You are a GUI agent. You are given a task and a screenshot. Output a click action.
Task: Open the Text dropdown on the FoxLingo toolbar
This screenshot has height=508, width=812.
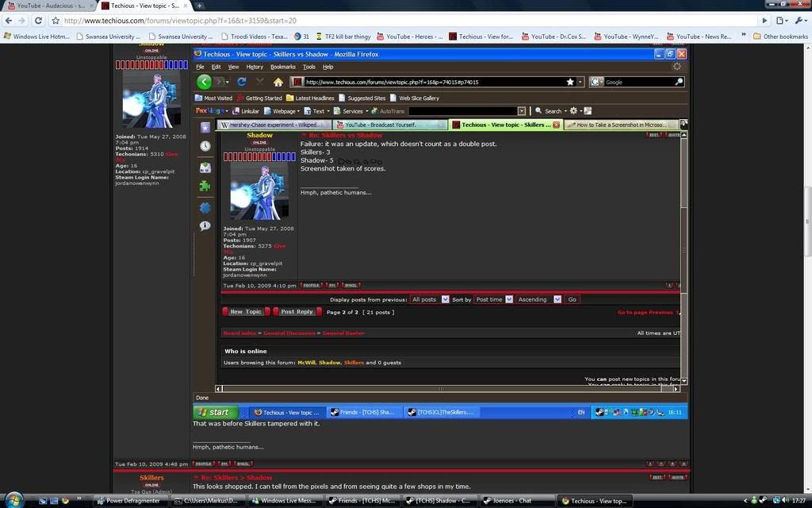[316, 111]
